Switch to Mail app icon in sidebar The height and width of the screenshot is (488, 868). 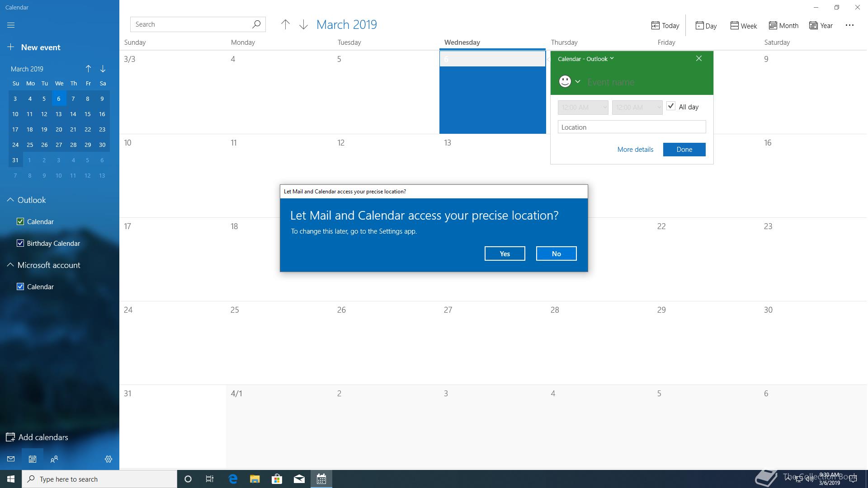pyautogui.click(x=11, y=459)
